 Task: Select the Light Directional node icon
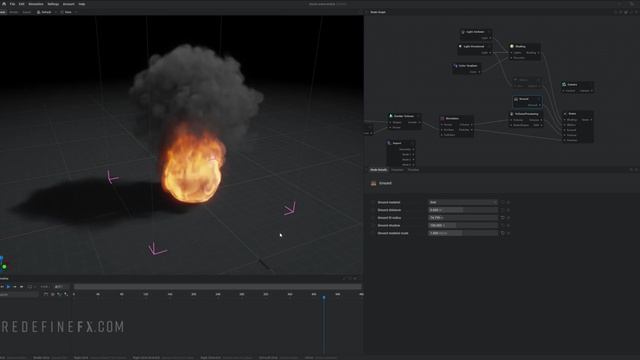(460, 47)
